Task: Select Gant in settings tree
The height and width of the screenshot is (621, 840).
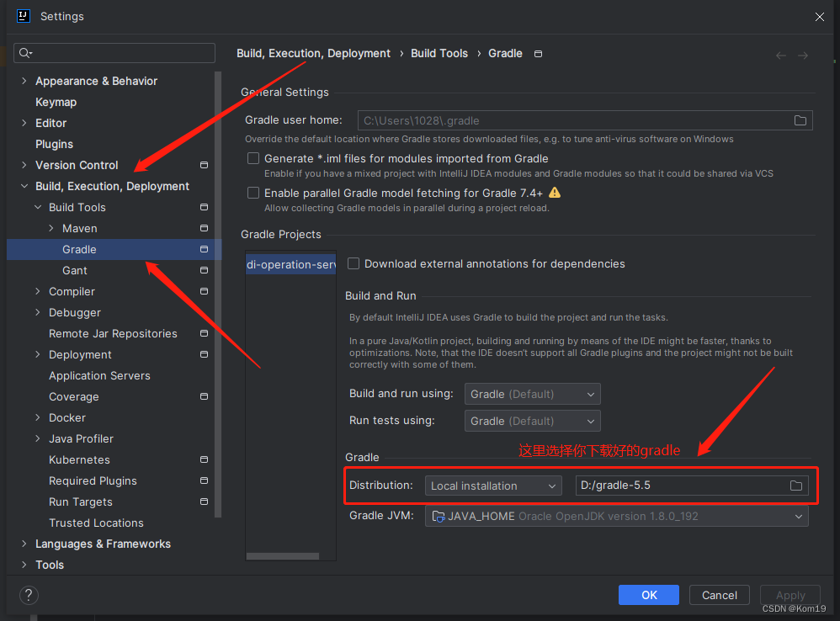Action: [x=74, y=270]
